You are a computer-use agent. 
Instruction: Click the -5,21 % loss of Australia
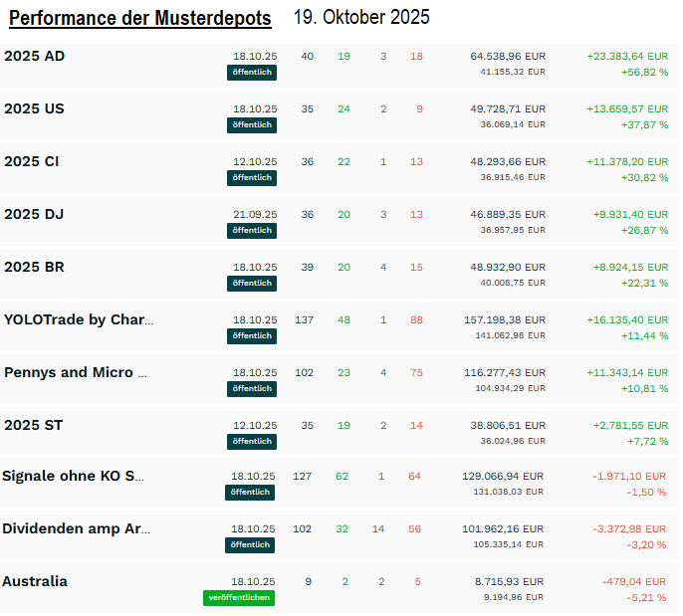[646, 598]
